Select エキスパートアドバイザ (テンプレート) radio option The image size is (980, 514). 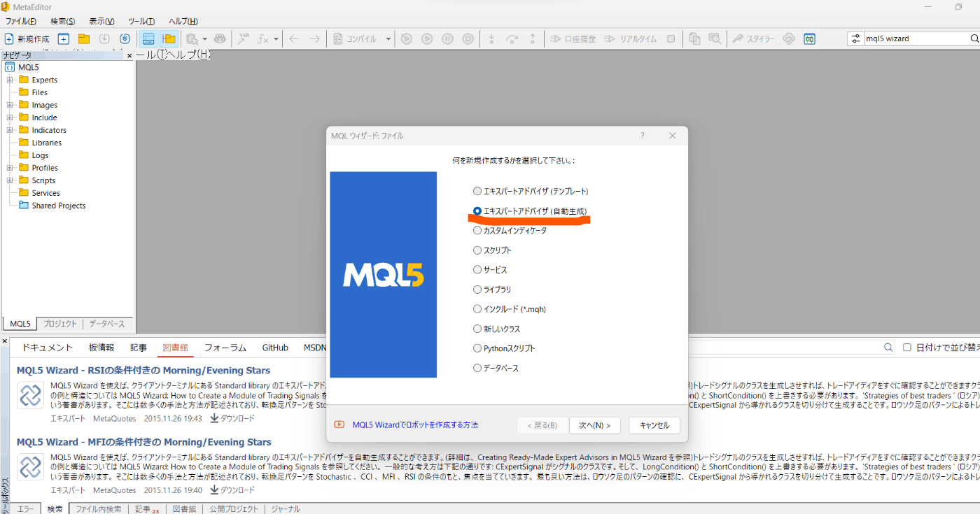click(531, 191)
